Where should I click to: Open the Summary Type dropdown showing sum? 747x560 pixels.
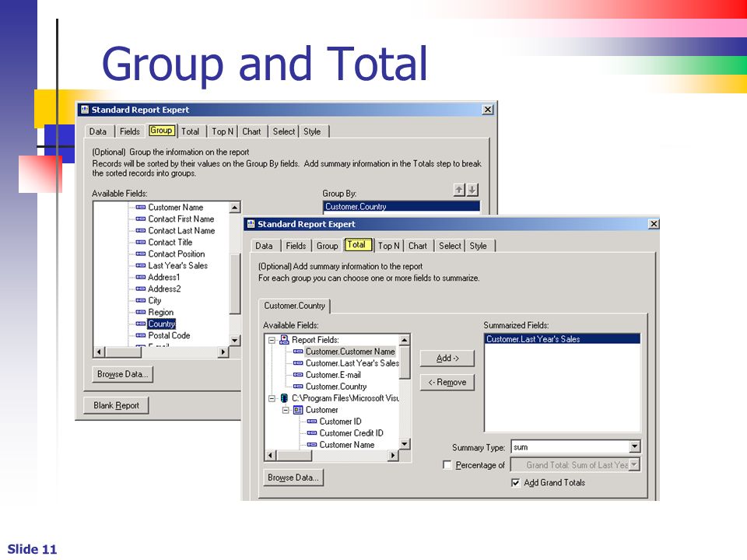[x=635, y=447]
